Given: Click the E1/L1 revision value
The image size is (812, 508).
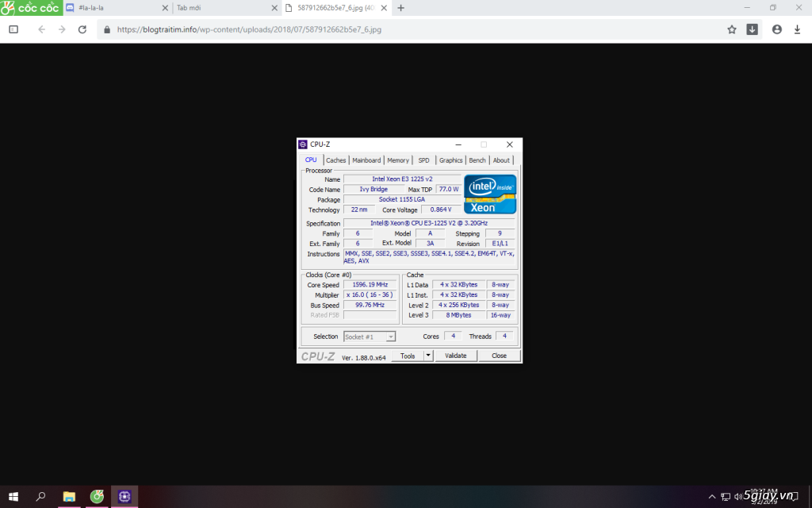Looking at the screenshot, I should pos(500,243).
